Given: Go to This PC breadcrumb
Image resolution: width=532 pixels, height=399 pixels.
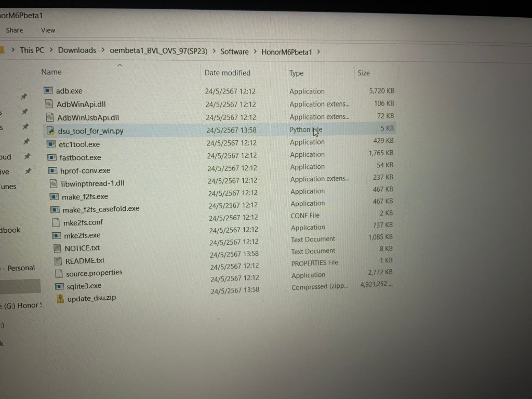Looking at the screenshot, I should pyautogui.click(x=32, y=50).
